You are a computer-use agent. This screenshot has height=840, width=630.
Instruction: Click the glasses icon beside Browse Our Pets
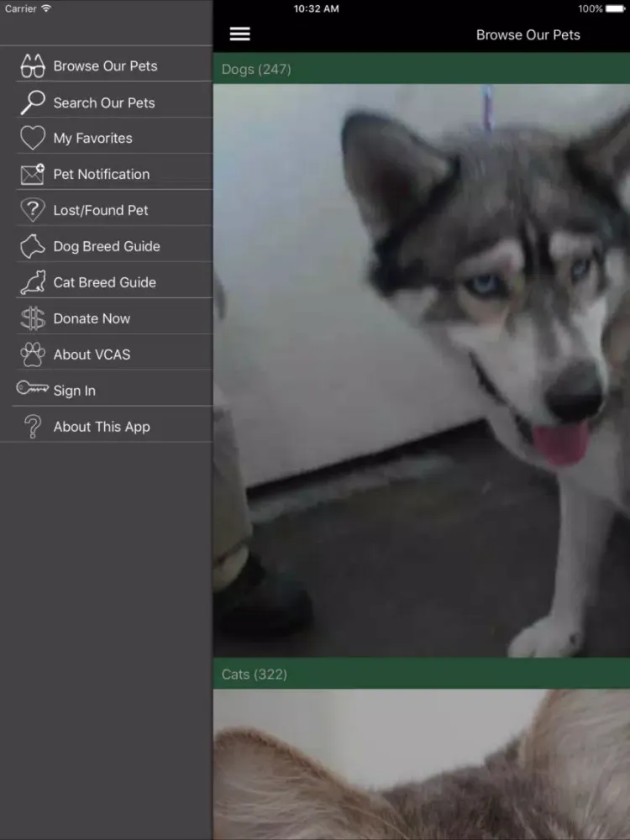click(x=33, y=66)
